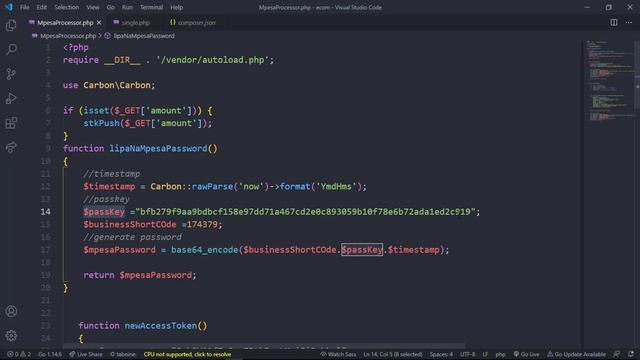Click line number 14 in gutter
The image size is (640, 360).
(46, 212)
